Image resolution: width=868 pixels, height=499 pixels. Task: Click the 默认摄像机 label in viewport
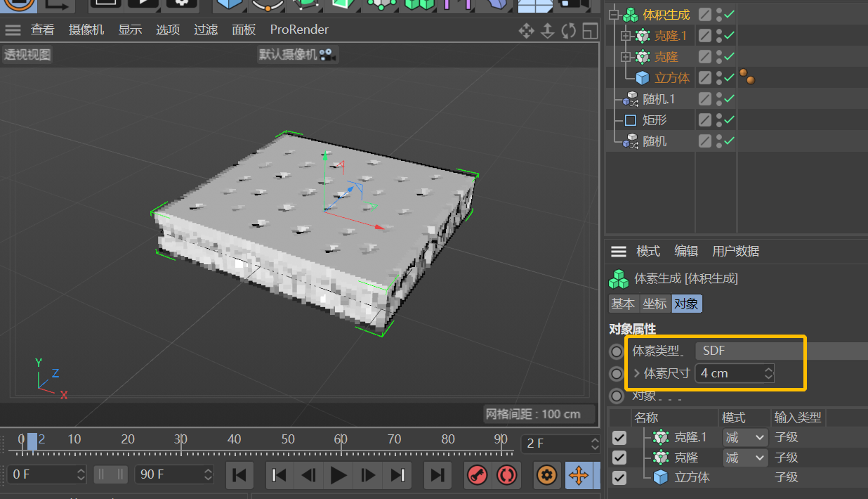click(288, 54)
